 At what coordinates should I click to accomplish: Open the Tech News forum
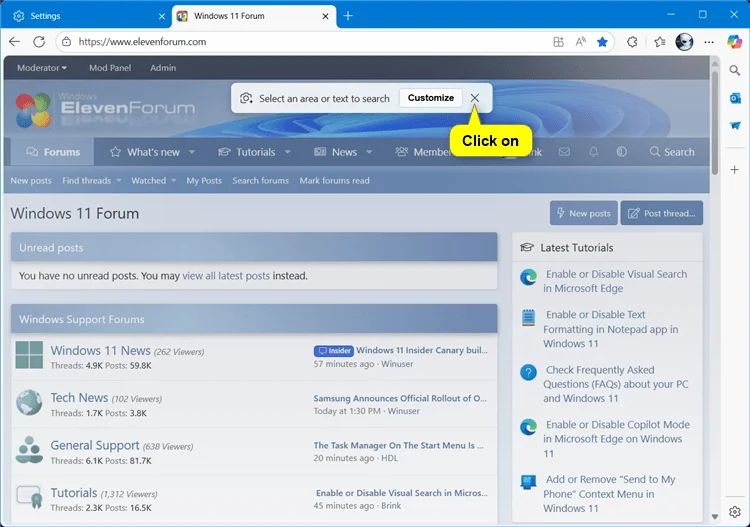pos(79,398)
